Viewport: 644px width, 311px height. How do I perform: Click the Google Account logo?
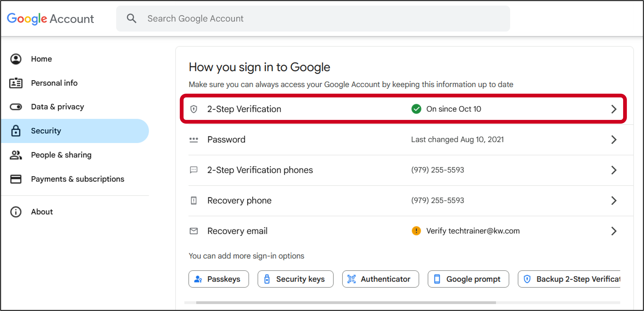click(x=50, y=19)
